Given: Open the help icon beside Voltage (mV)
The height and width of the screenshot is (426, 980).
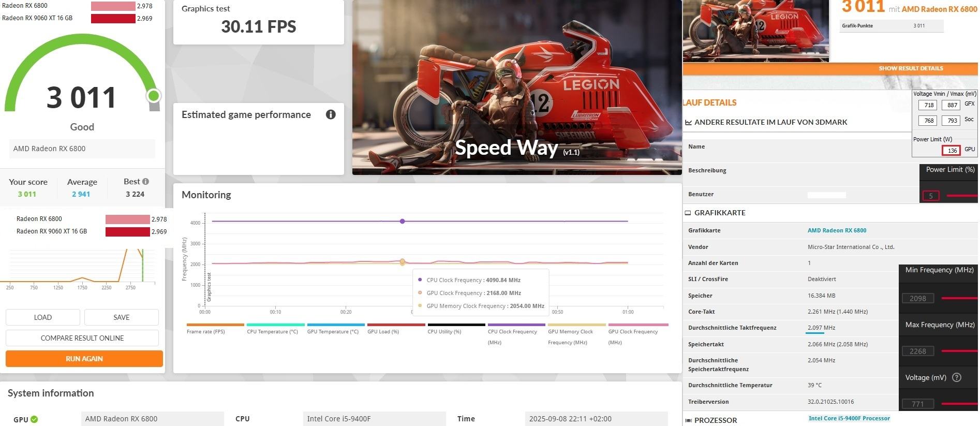Looking at the screenshot, I should click(x=957, y=377).
